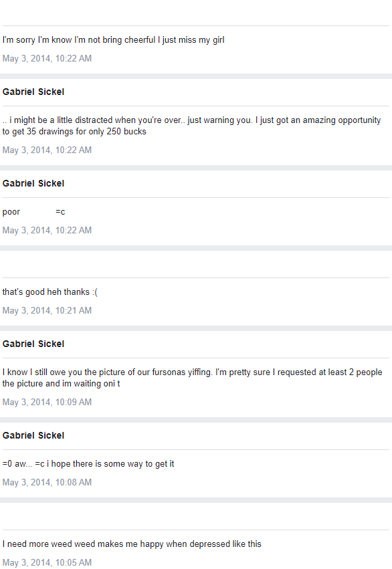Click the 'poor =c' message text
Viewport: 392px width, 569px height.
33,212
